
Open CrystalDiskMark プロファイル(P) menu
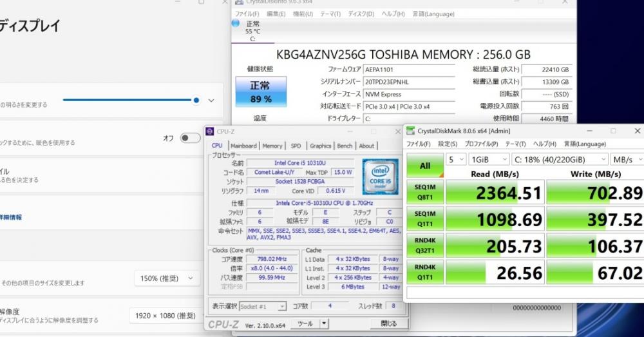click(481, 144)
